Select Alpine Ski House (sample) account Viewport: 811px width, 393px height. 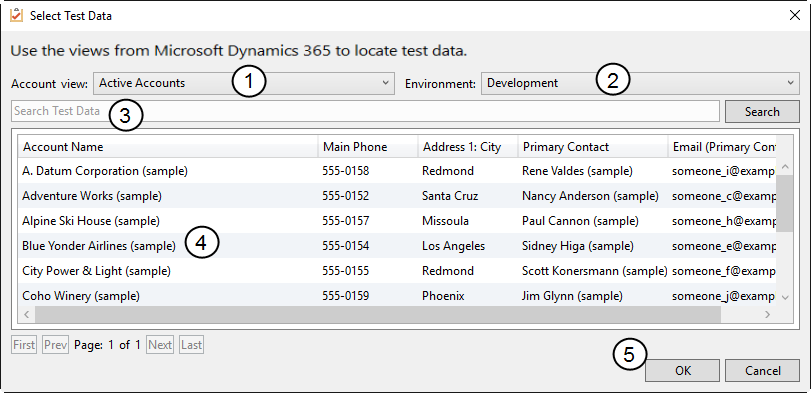tap(91, 221)
